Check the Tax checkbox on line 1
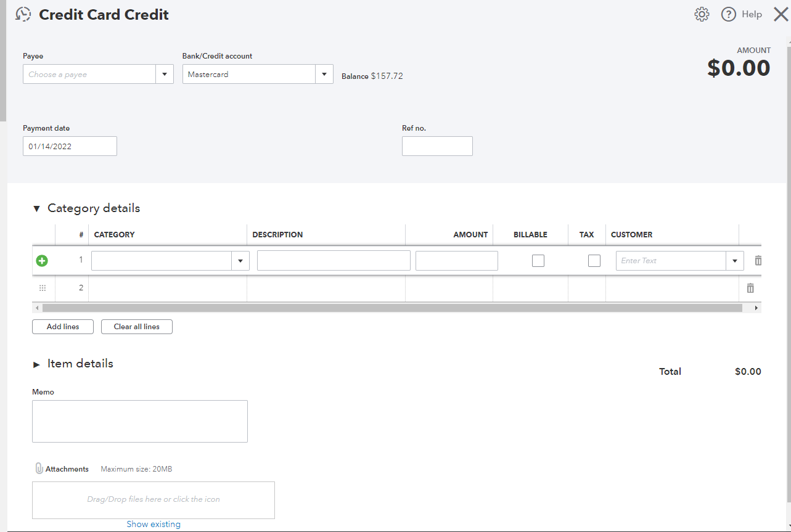 tap(594, 261)
